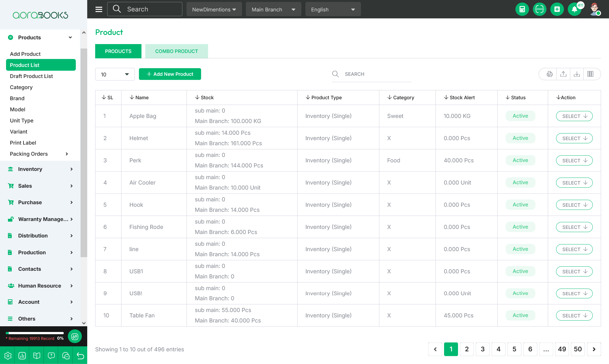Click the scanner icon in top bar
This screenshot has width=609, height=364.
(540, 9)
